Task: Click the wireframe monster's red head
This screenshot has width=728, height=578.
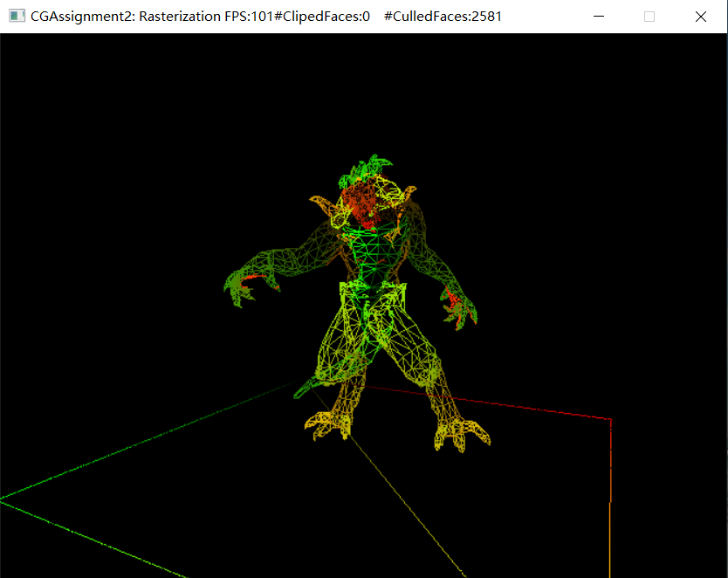Action: tap(362, 204)
